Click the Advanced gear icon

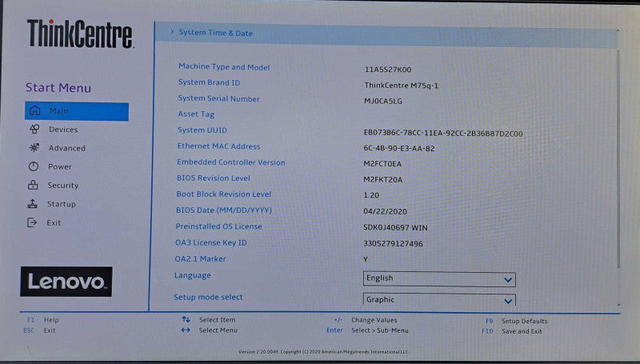coord(34,148)
